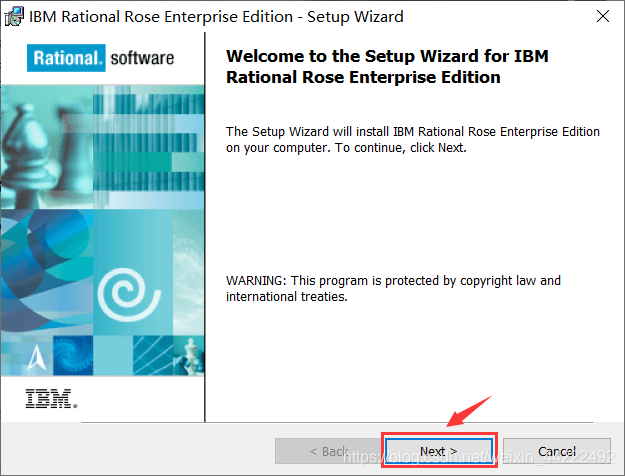Click the spiral graphic in the banner
Screen dimensions: 625x476
point(129,295)
